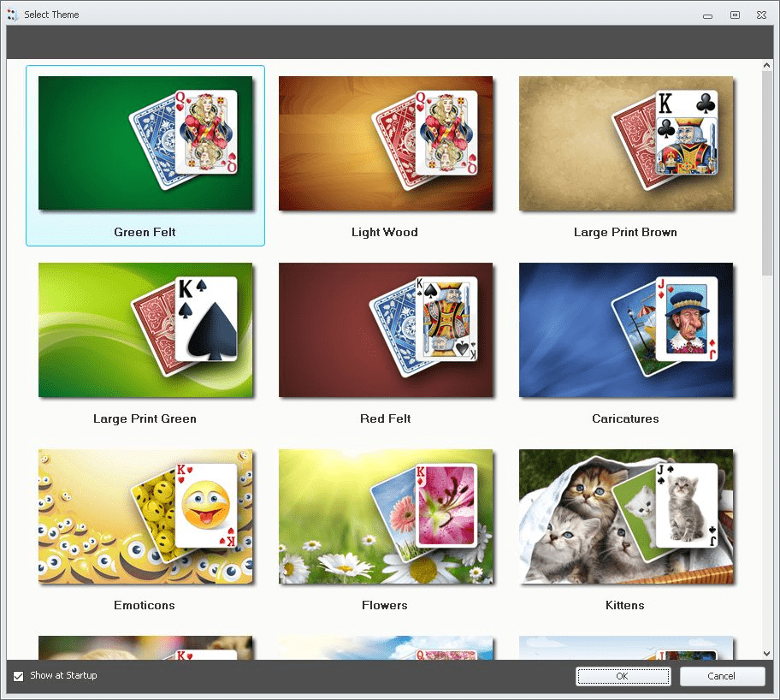Choose the Flowers theme
Viewport: 780px width, 700px height.
pos(385,516)
